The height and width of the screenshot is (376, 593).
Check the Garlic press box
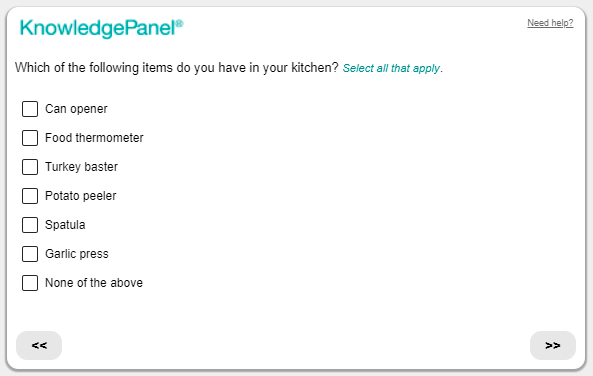pos(30,254)
